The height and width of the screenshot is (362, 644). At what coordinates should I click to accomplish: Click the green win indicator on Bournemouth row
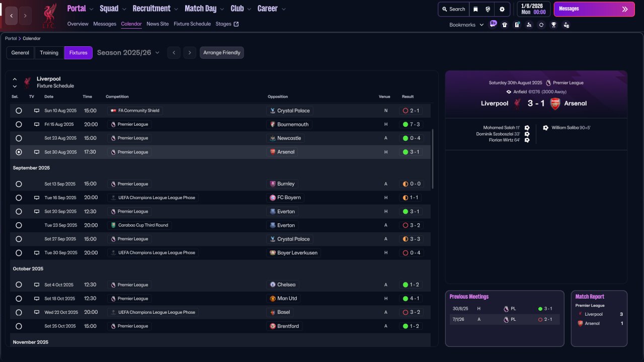[x=406, y=124]
